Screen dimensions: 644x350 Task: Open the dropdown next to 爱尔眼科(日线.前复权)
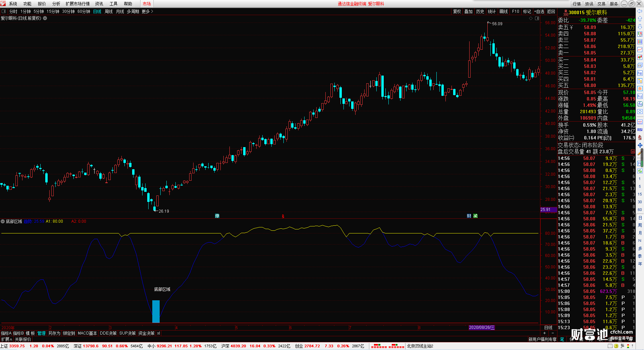pyautogui.click(x=45, y=18)
